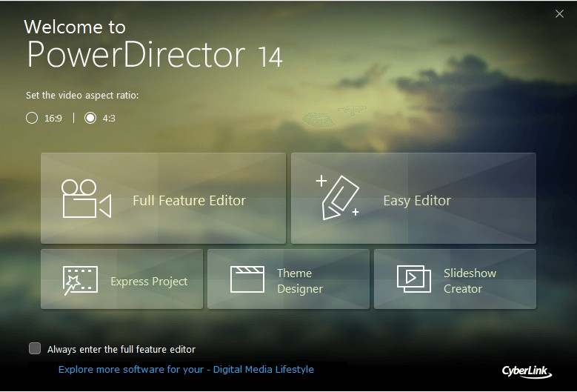Click the CyberLink logo
The height and width of the screenshot is (392, 577).
click(x=527, y=371)
